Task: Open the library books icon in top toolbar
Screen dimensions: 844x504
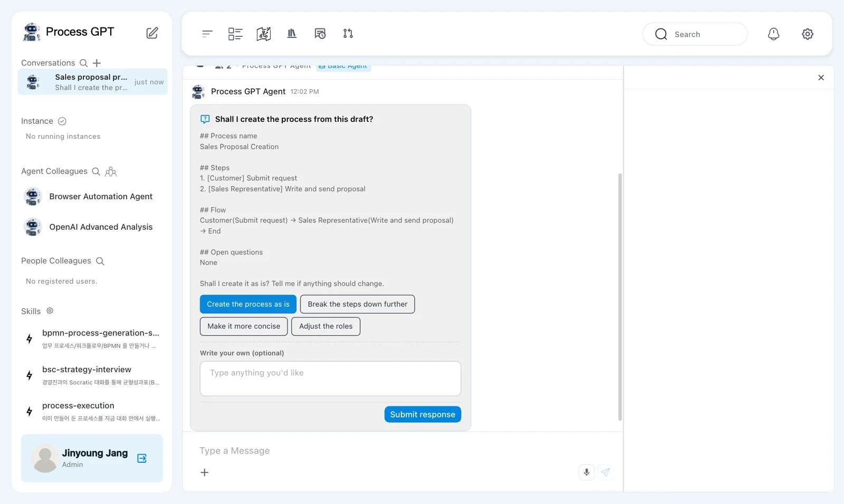Action: (x=292, y=34)
